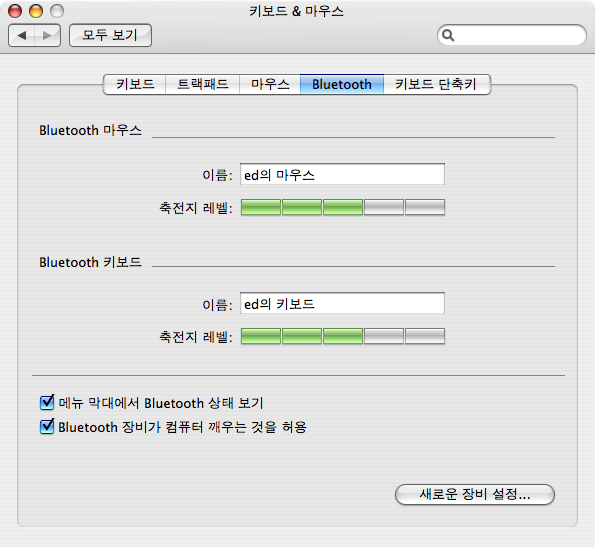595x547 pixels.
Task: Click the 키보드 & 마우스 window title
Action: pyautogui.click(x=296, y=11)
